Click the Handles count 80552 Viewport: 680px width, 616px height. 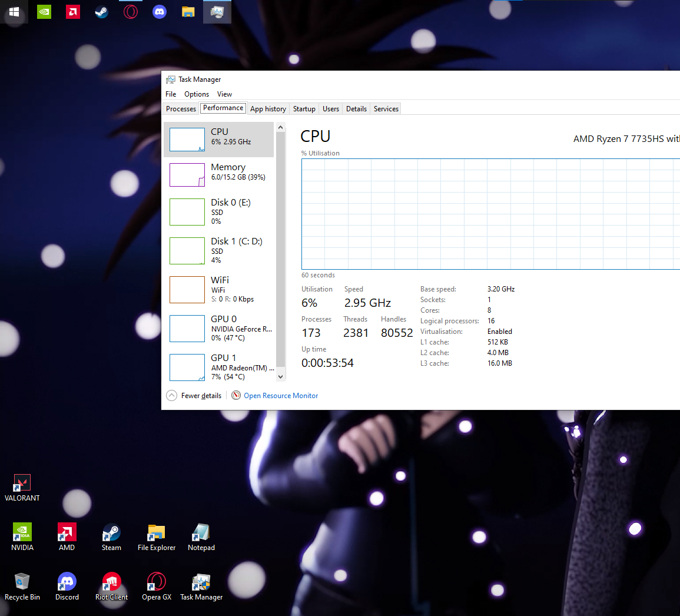(x=397, y=333)
